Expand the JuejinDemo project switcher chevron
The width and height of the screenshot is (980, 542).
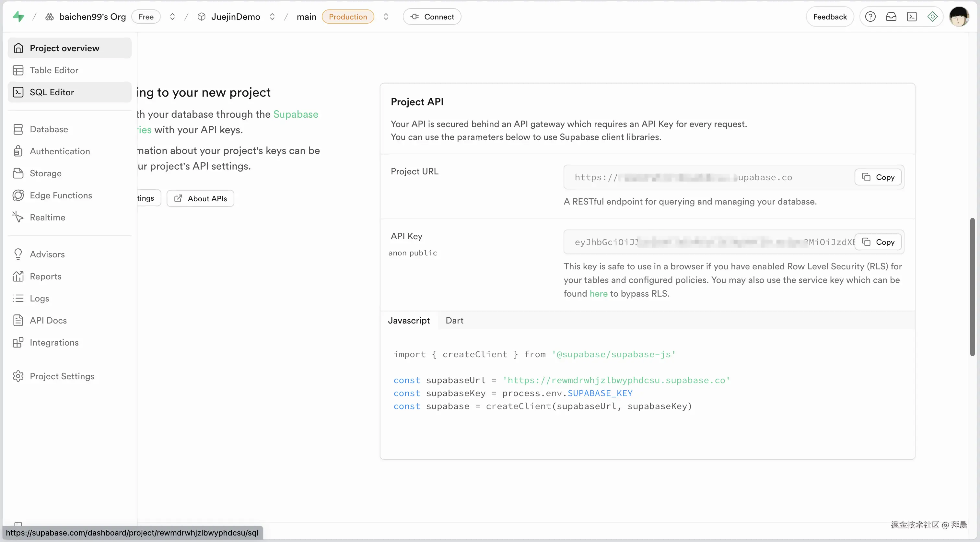(272, 16)
